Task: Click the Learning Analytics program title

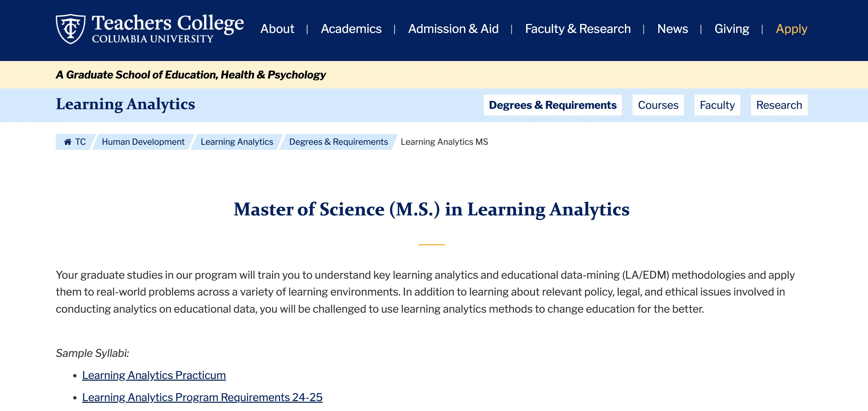Action: pos(125,104)
